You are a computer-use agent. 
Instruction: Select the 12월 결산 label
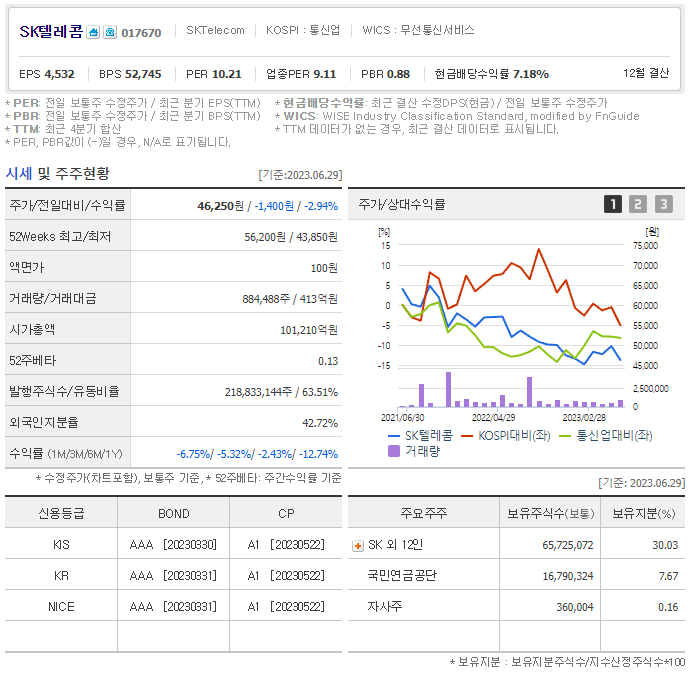click(646, 73)
